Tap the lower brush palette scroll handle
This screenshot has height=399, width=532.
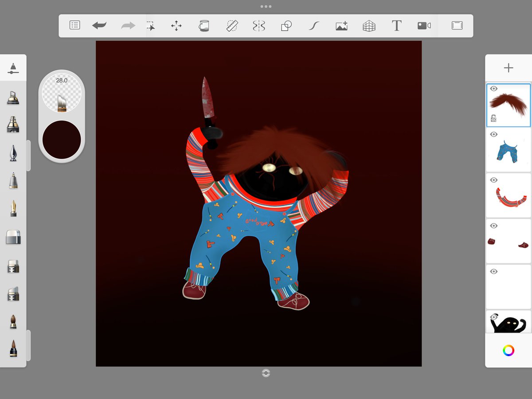28,345
